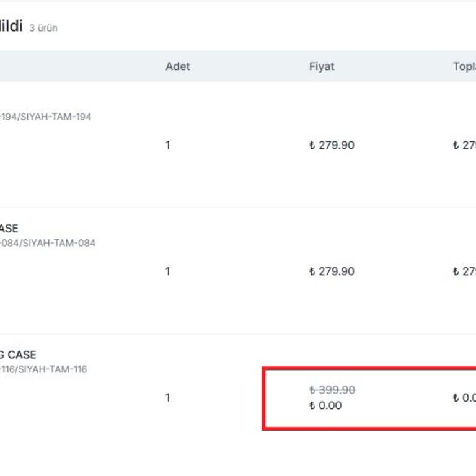Click the total amount in the SIYAH-TAM-116 row
The height and width of the screenshot is (476, 476).
click(465, 398)
